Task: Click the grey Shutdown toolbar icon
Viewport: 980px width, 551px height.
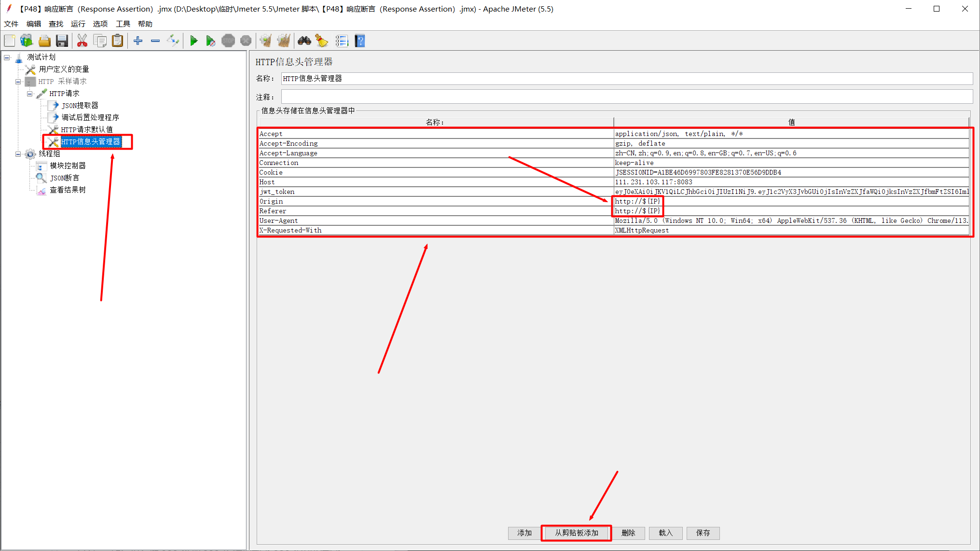Action: pyautogui.click(x=246, y=41)
